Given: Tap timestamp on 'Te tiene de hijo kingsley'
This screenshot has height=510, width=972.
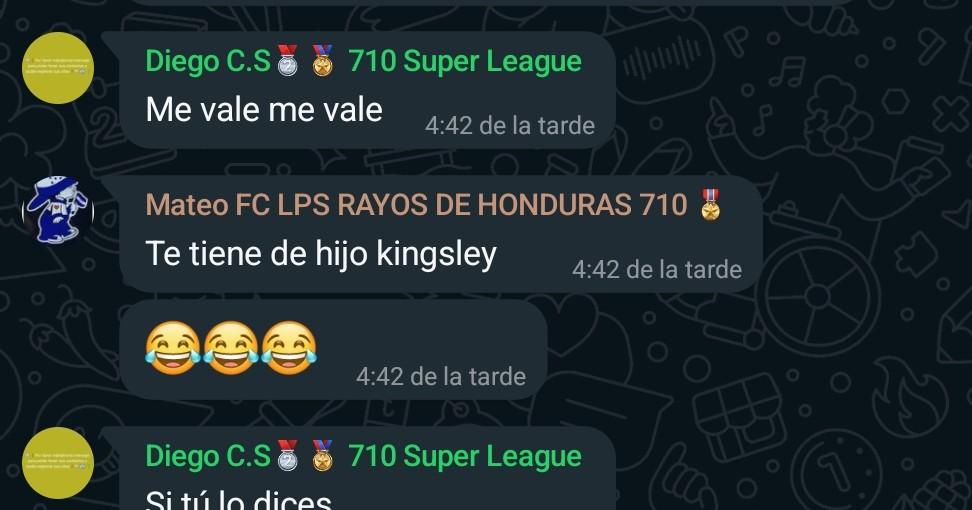Looking at the screenshot, I should pos(657,270).
